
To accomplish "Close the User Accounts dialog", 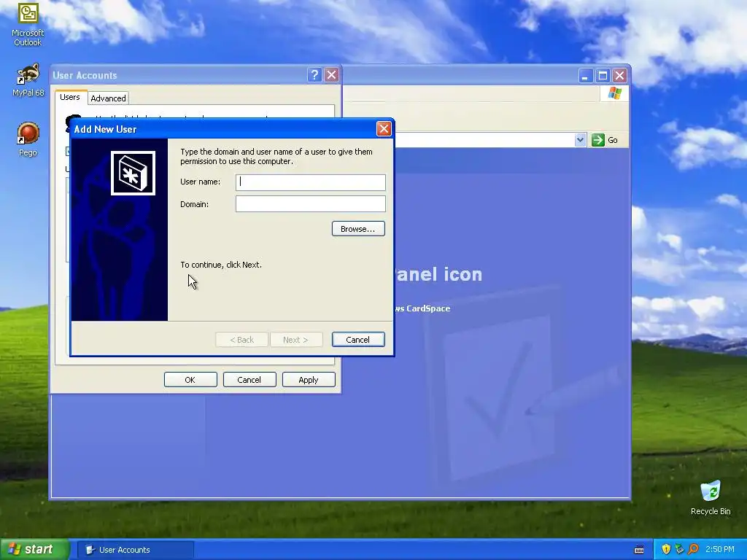I will (x=332, y=75).
